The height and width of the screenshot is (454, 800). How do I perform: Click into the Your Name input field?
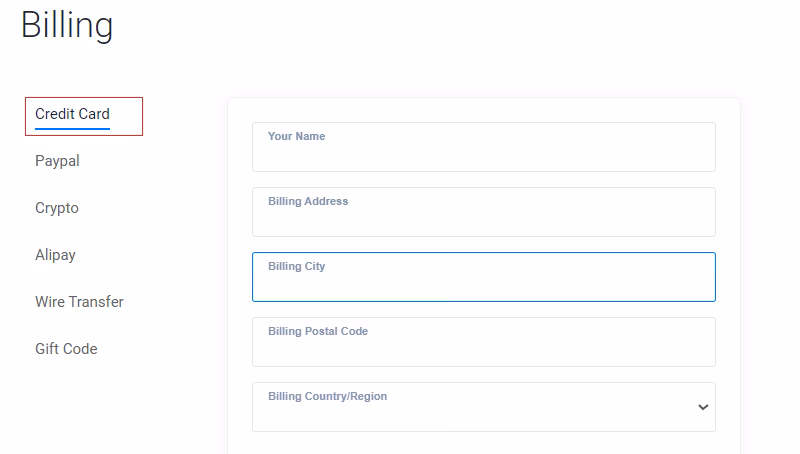coord(483,155)
